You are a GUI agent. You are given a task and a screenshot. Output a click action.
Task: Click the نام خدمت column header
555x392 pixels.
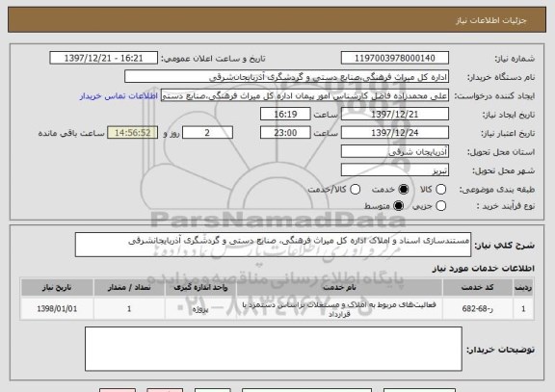pyautogui.click(x=339, y=287)
